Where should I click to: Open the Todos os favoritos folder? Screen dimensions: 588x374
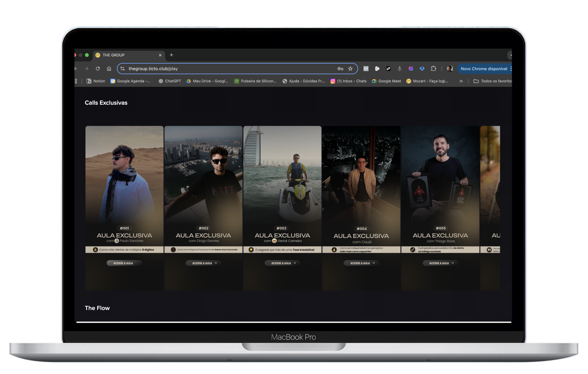493,81
